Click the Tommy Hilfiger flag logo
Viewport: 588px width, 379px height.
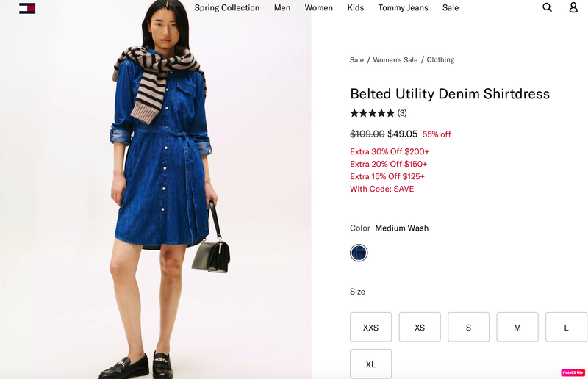click(27, 8)
